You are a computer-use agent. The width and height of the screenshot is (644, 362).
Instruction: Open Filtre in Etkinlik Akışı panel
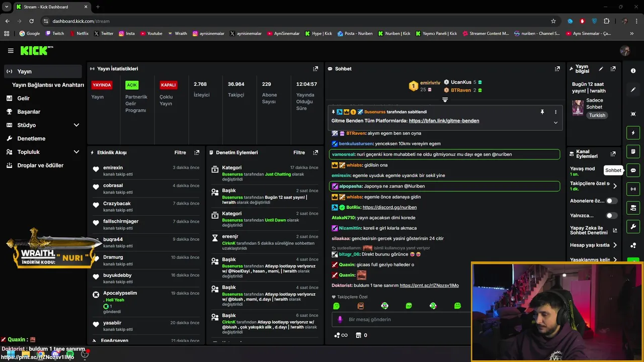180,152
